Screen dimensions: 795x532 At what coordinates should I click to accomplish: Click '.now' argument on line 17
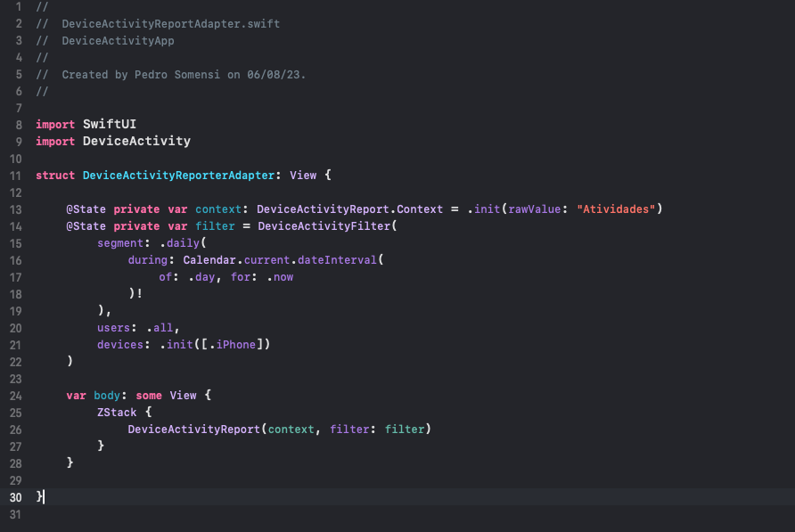tap(280, 277)
